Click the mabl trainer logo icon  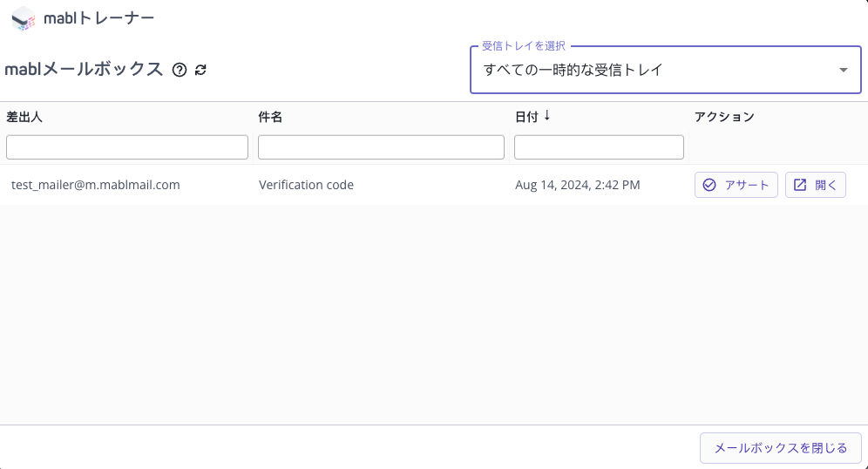point(24,19)
